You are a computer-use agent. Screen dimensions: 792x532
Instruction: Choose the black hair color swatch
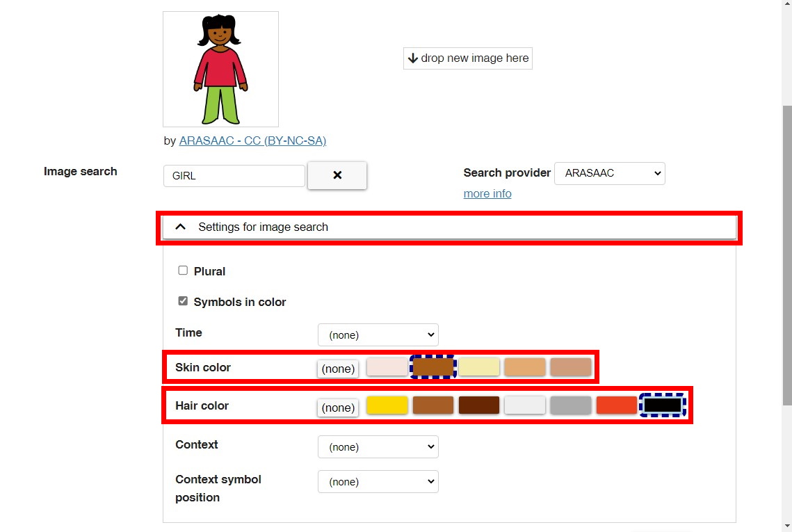pyautogui.click(x=663, y=405)
